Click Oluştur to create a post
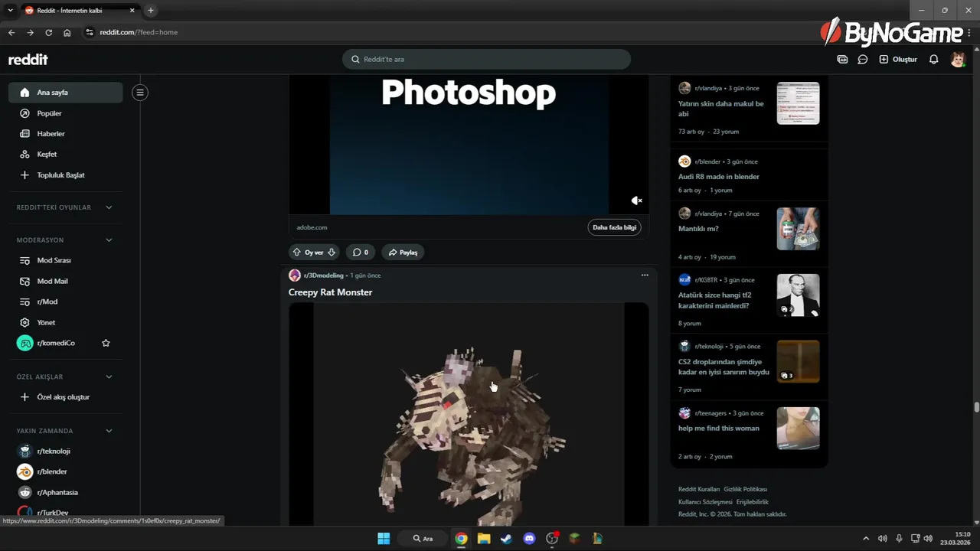 click(x=897, y=60)
